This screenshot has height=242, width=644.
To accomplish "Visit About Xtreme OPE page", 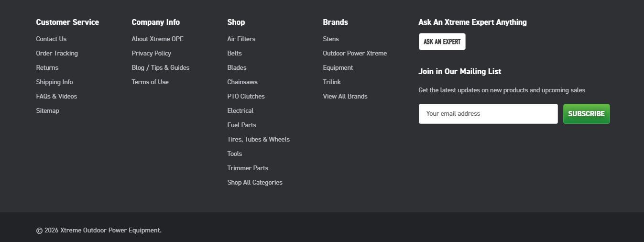I will [x=157, y=39].
